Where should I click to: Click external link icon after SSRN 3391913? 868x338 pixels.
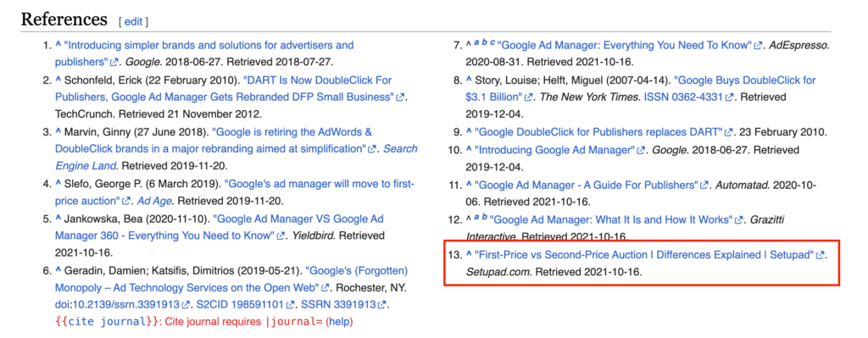[382, 305]
